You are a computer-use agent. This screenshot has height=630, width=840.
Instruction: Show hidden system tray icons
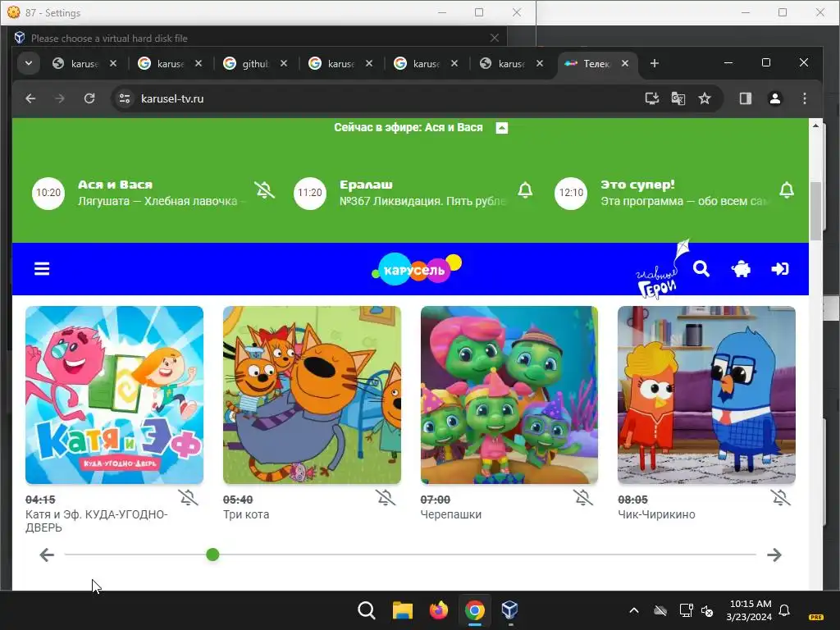click(x=634, y=610)
